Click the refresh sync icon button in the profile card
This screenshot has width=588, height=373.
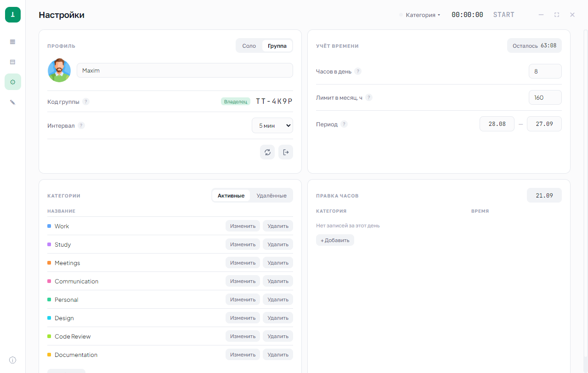(267, 152)
